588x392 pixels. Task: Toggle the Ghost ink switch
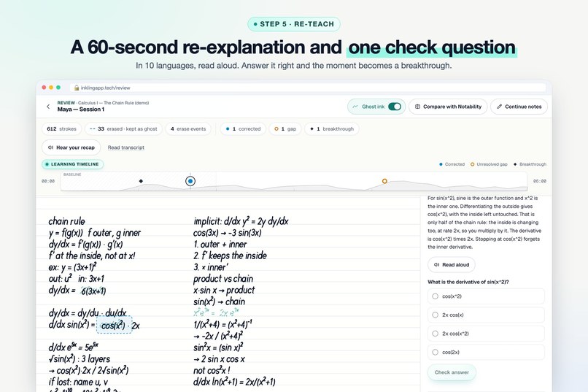tap(395, 107)
